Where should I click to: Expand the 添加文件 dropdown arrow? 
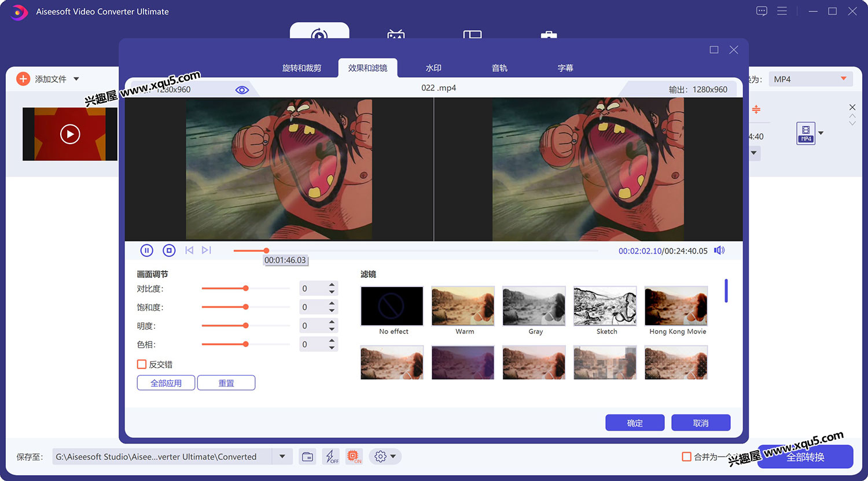(x=76, y=79)
